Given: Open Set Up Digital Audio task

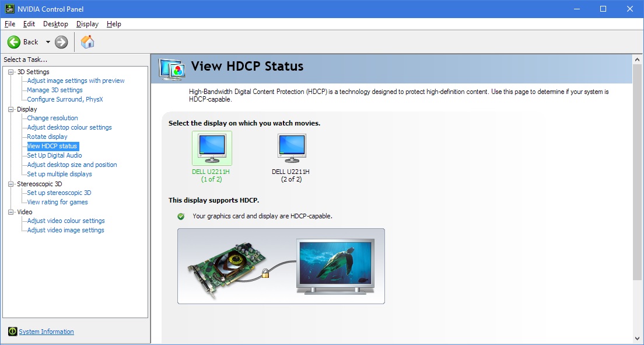Looking at the screenshot, I should (x=54, y=155).
